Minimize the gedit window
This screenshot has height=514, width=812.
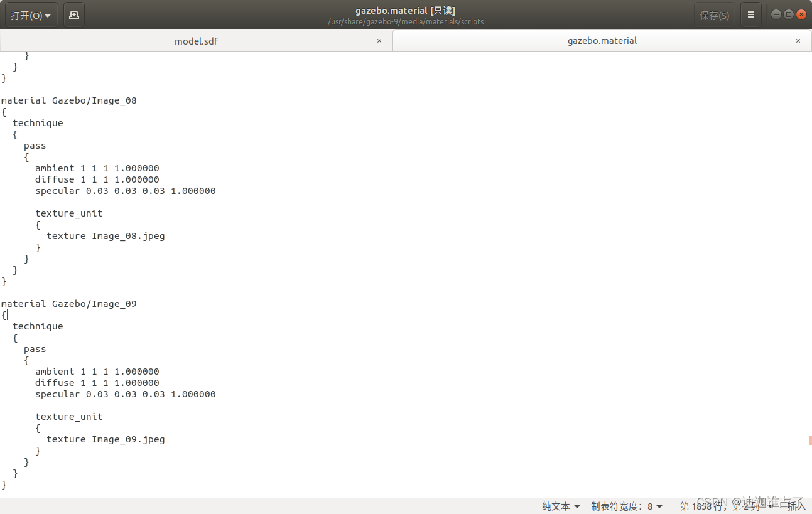pyautogui.click(x=776, y=14)
